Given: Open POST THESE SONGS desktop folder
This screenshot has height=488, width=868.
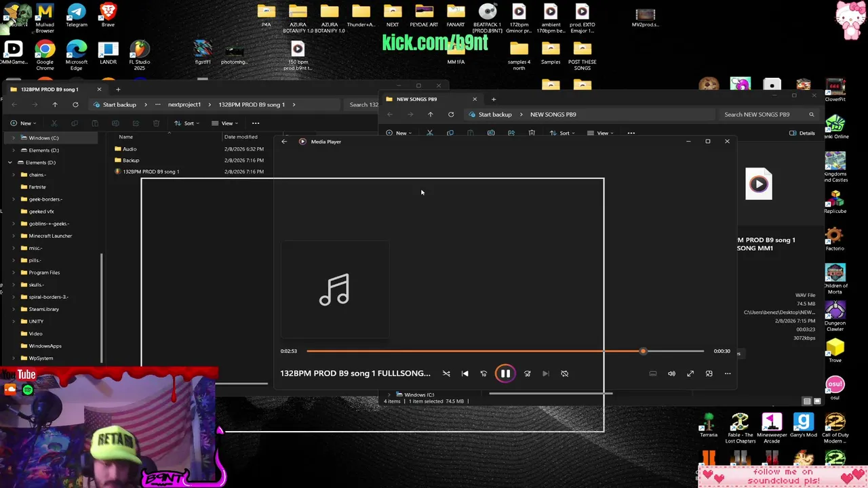Looking at the screenshot, I should click(582, 56).
